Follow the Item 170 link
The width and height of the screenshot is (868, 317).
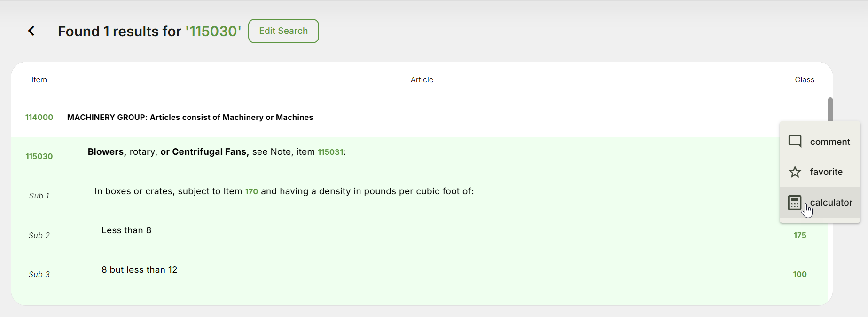pos(251,191)
